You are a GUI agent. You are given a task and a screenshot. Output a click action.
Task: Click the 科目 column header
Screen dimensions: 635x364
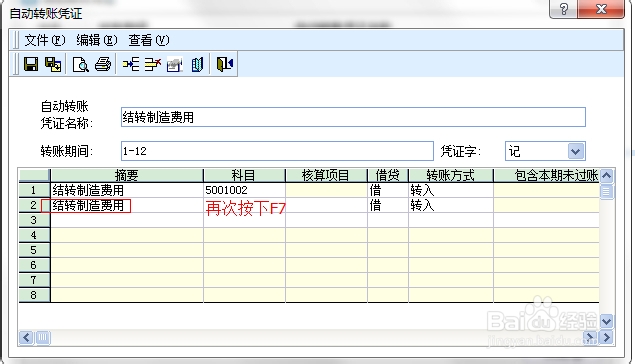coord(244,175)
